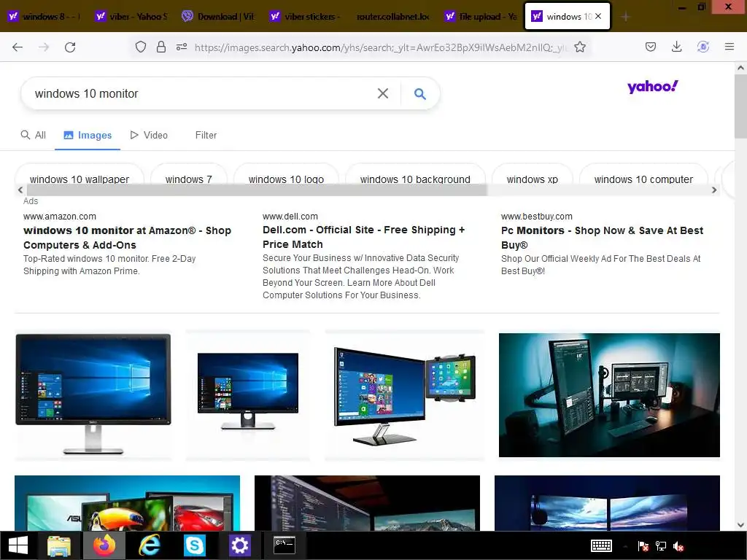Image resolution: width=747 pixels, height=560 pixels.
Task: Open the first Dell monitor with silver stand image
Action: coord(93,395)
